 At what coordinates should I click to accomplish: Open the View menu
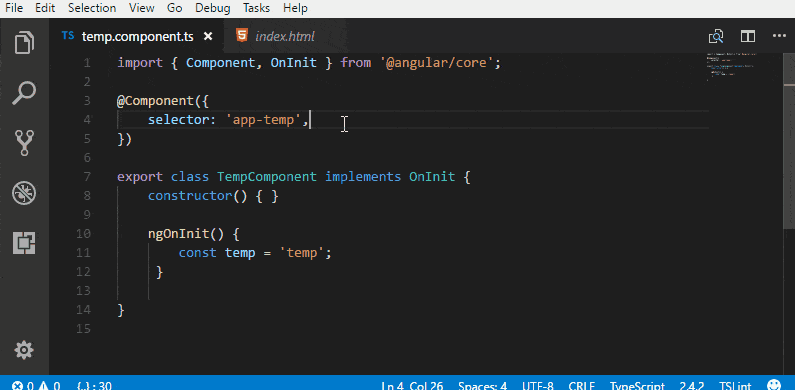(141, 8)
